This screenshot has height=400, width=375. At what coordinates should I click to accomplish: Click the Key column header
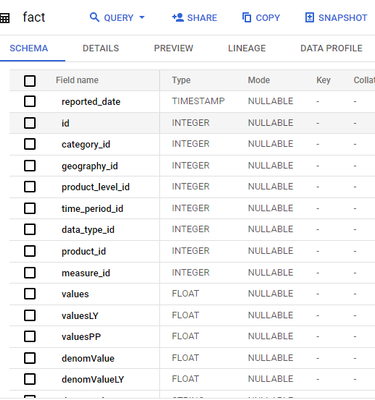click(323, 80)
